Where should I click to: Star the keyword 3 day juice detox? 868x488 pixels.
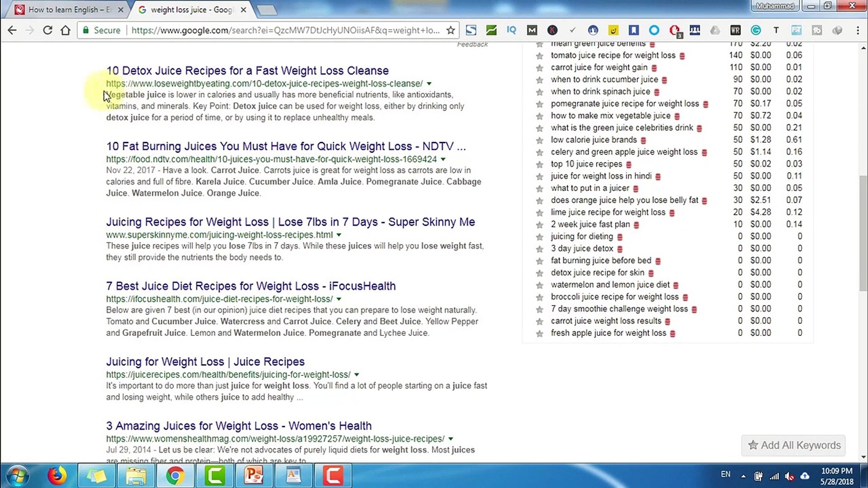pos(539,249)
